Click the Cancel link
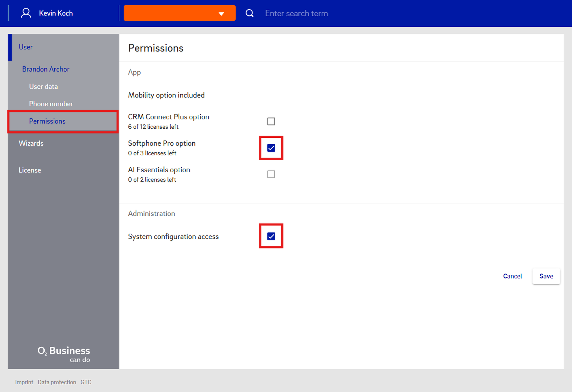572x392 pixels. point(512,276)
